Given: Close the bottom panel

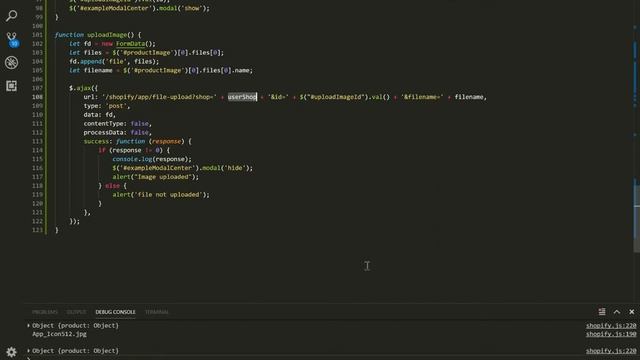Looking at the screenshot, I should [631, 312].
